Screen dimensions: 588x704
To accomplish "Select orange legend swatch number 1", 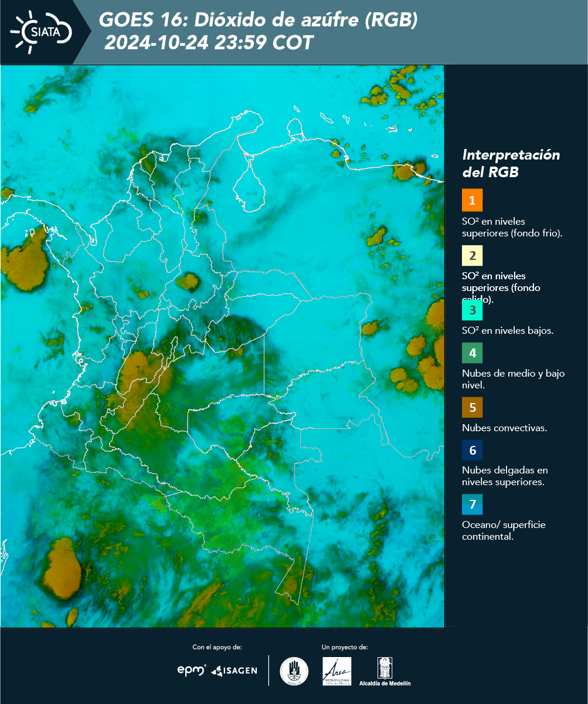I will [x=473, y=200].
